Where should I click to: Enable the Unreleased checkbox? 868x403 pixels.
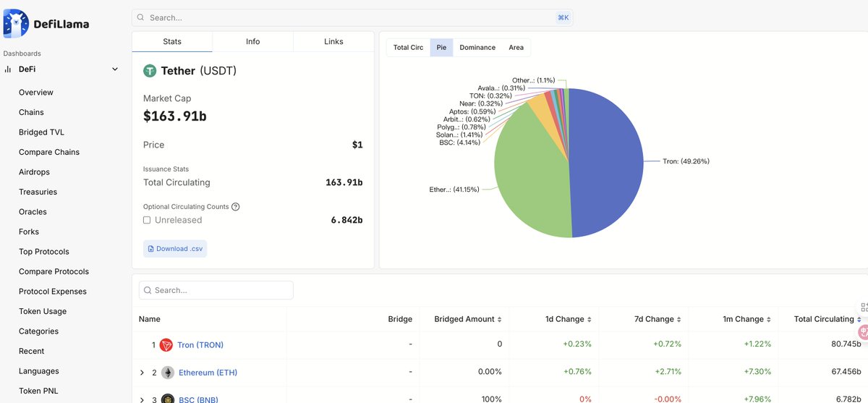click(147, 220)
